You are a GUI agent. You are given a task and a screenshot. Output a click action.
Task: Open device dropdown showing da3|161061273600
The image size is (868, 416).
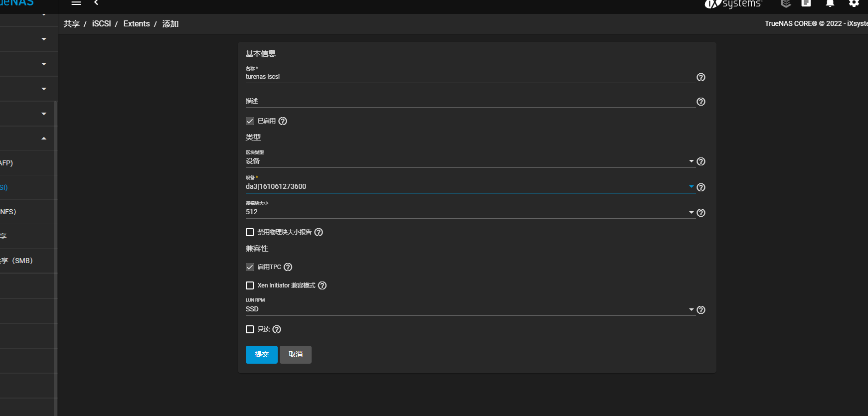coord(470,186)
